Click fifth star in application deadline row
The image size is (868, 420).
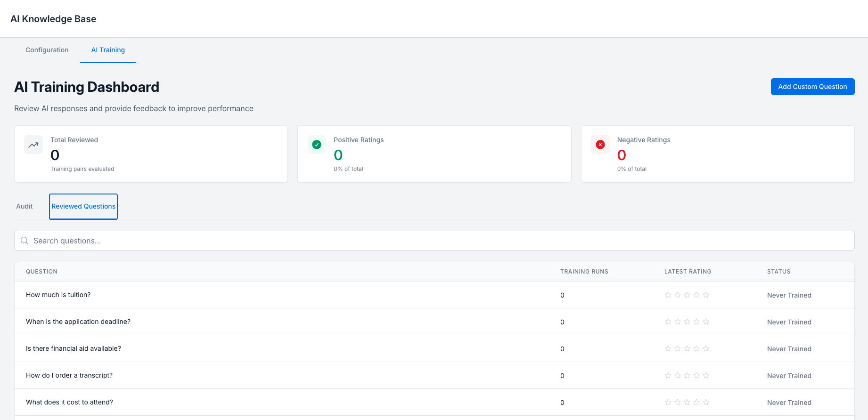tap(706, 322)
